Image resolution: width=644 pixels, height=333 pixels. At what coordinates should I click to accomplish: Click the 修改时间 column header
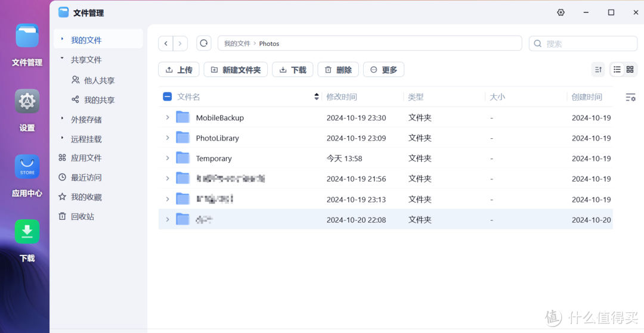342,97
